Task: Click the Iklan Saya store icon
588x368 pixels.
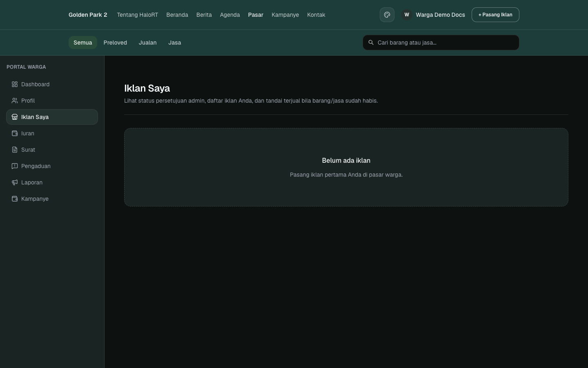Action: 15,117
